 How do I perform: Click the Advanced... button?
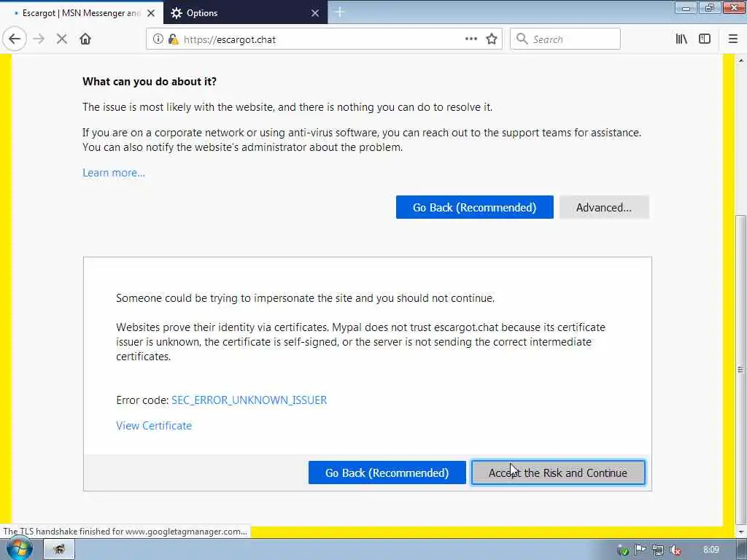(x=604, y=207)
